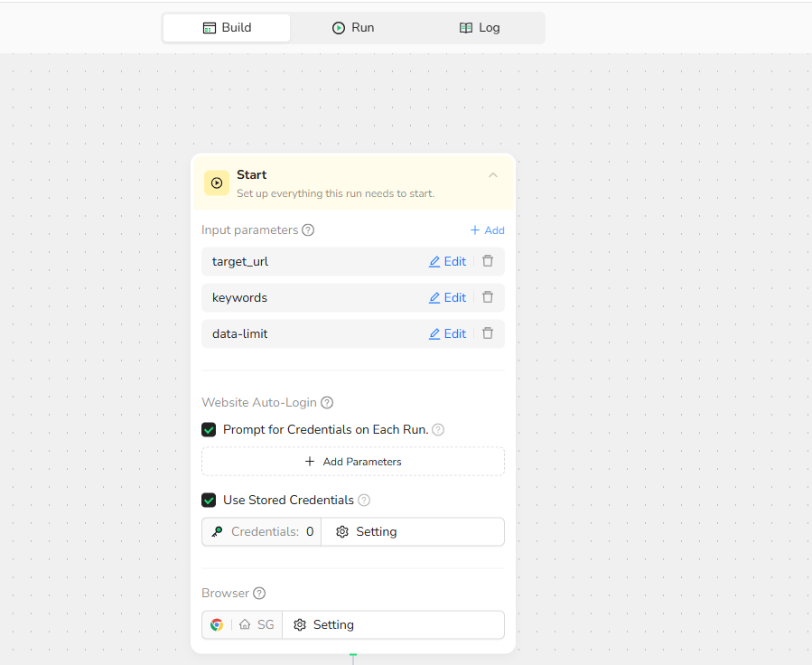
Task: Open the Log tab
Action: (480, 28)
